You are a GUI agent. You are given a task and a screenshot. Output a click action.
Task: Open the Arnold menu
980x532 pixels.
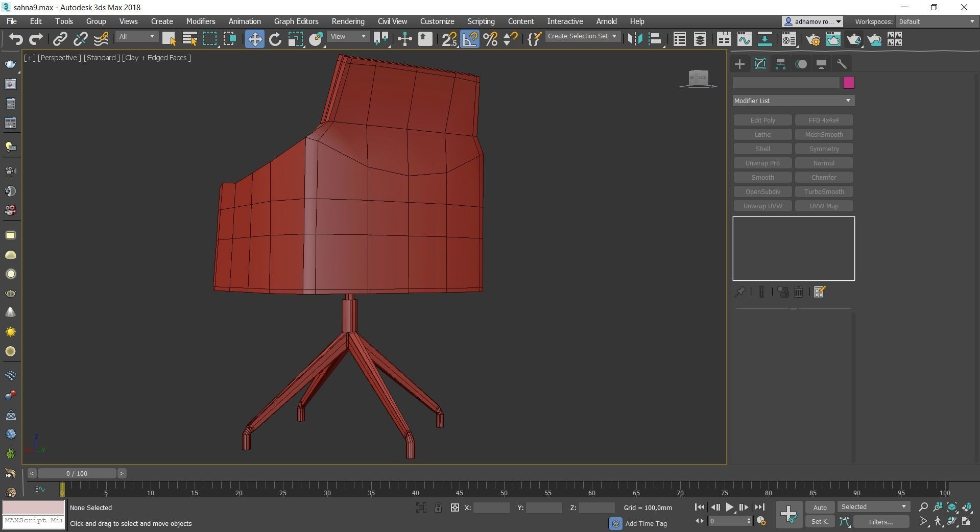pos(606,21)
